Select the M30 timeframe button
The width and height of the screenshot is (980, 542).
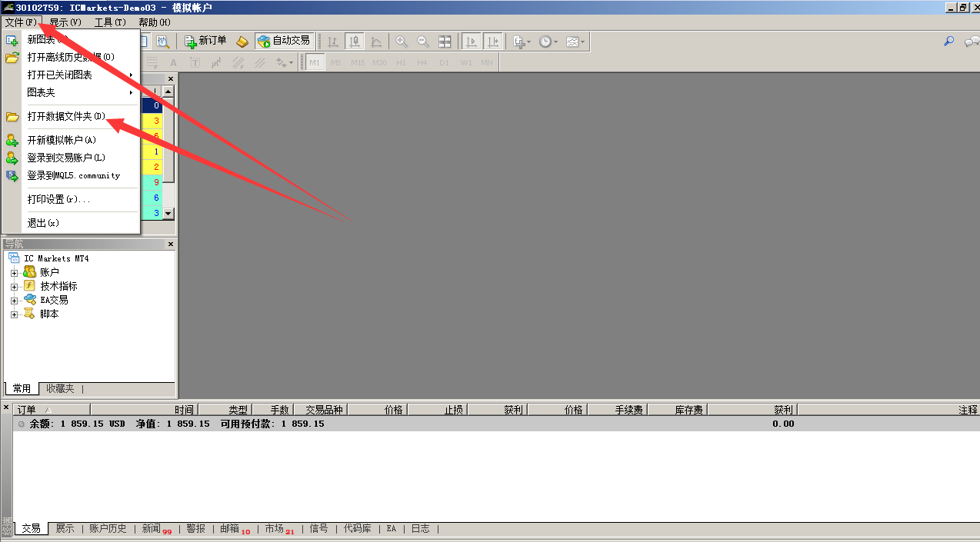(x=379, y=62)
